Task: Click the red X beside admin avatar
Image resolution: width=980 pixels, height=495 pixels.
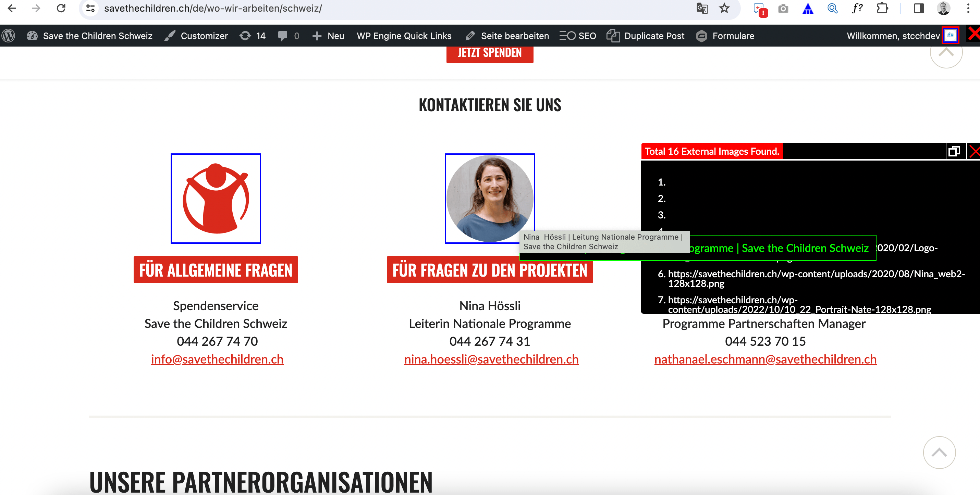Action: tap(974, 34)
